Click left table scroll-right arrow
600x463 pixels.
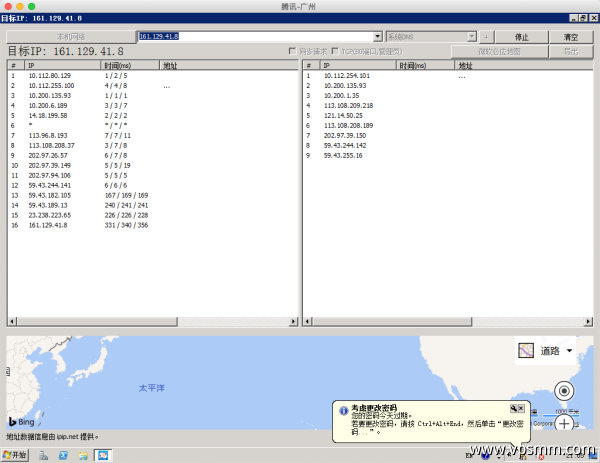293,321
